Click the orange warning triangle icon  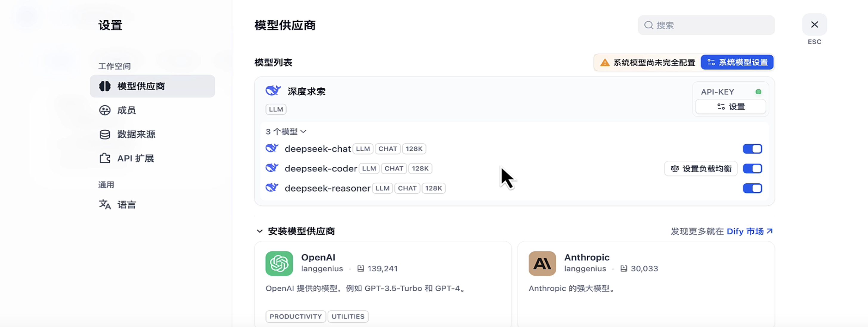click(x=605, y=62)
